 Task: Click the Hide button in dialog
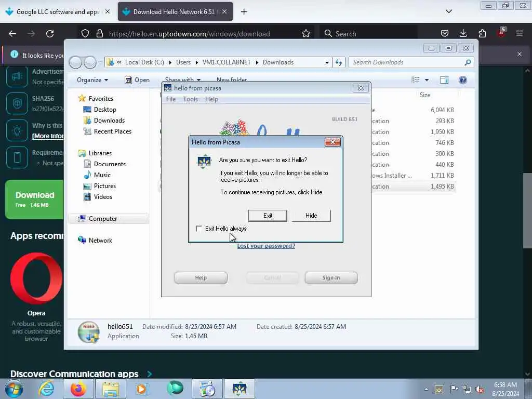click(x=311, y=216)
